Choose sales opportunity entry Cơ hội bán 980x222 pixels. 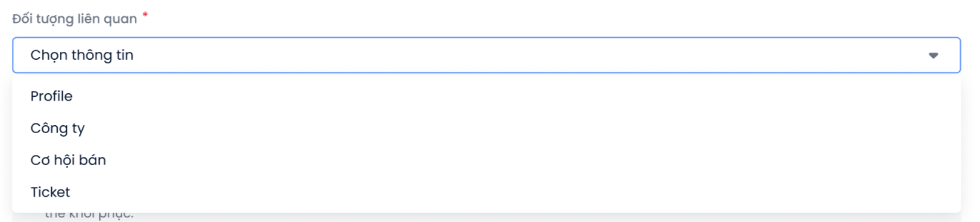(x=486, y=160)
